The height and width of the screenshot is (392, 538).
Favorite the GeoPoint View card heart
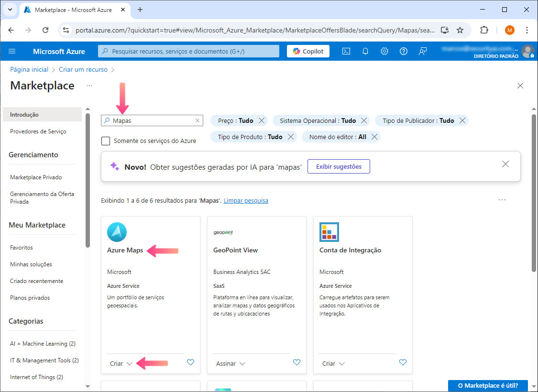click(297, 362)
